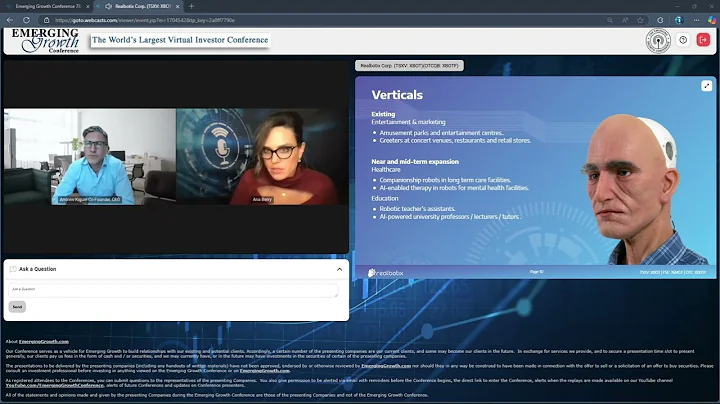This screenshot has width=720, height=404.
Task: Click the address bar zoom magnifier icon
Action: (610, 20)
